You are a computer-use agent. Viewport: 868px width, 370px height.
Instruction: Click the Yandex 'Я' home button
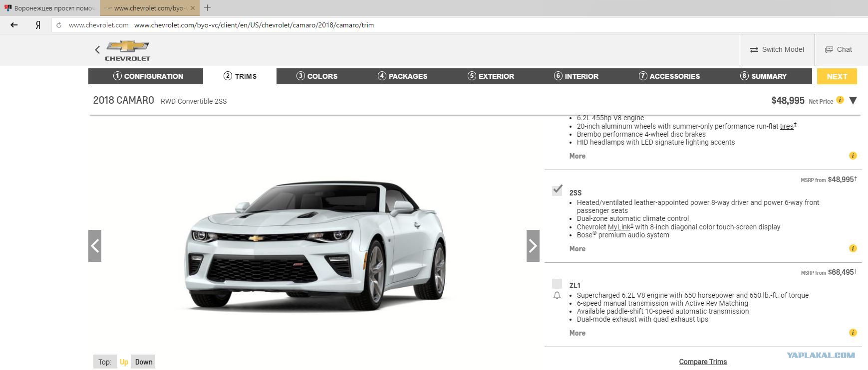(x=38, y=25)
